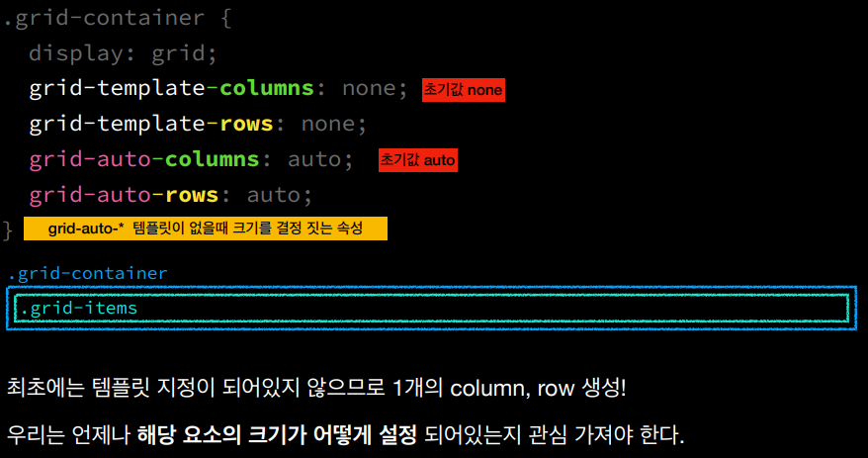Click the 'grid-auto-rows: auto;' line
Viewport: 868px width, 458px height.
tap(170, 195)
